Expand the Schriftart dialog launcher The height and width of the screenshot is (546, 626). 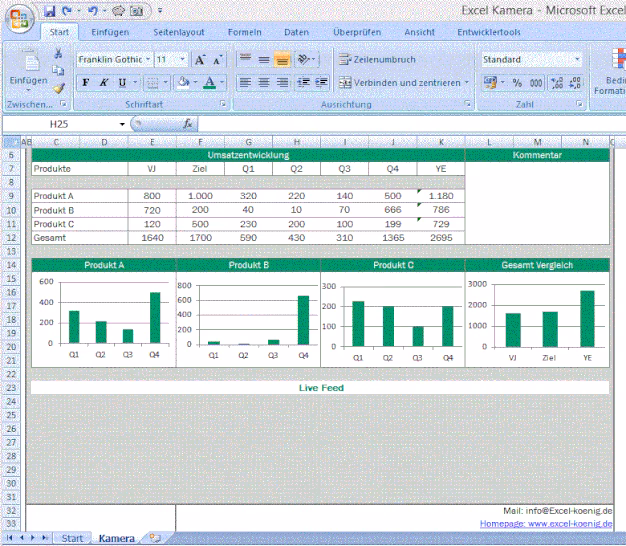pyautogui.click(x=223, y=104)
